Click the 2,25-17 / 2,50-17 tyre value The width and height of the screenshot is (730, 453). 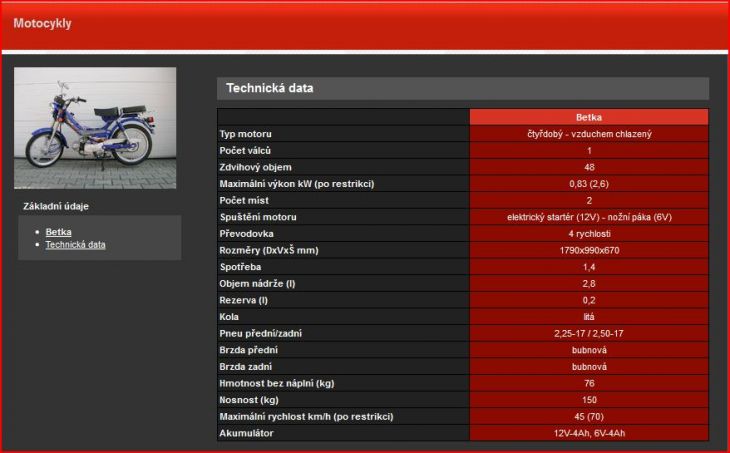589,333
